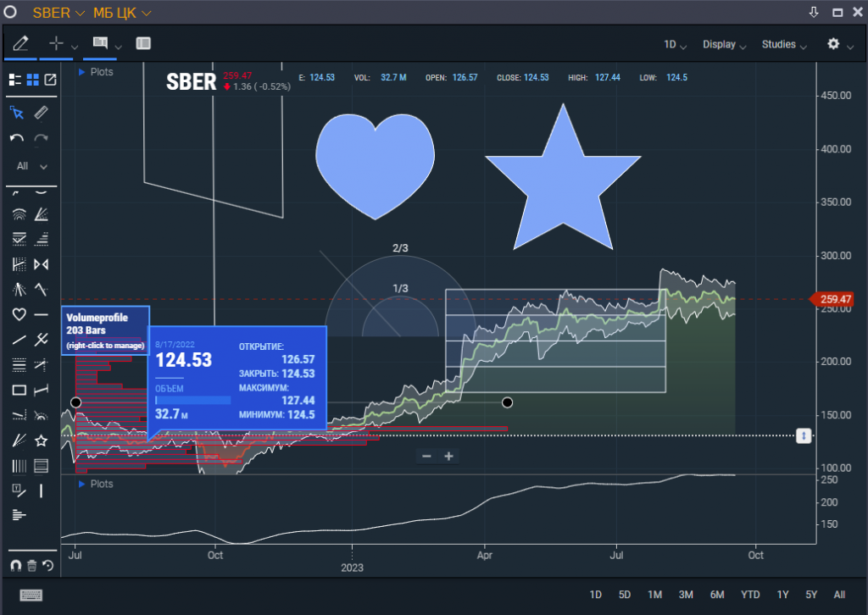Set chart range to 3M

pyautogui.click(x=686, y=595)
